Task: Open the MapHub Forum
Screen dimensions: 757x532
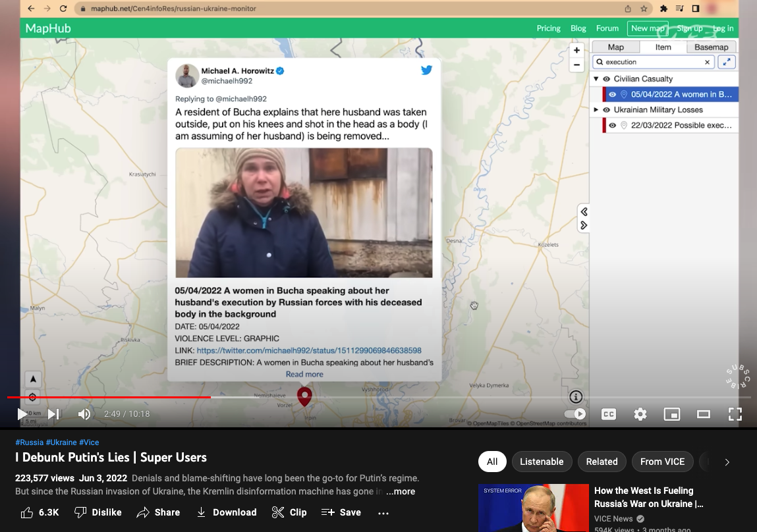Action: tap(607, 28)
